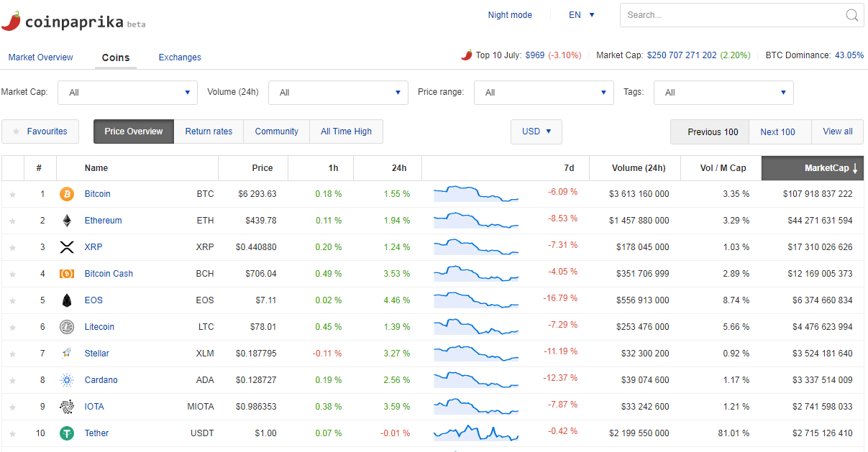Toggle favourite star for Stellar row
The height and width of the screenshot is (452, 868).
[12, 354]
